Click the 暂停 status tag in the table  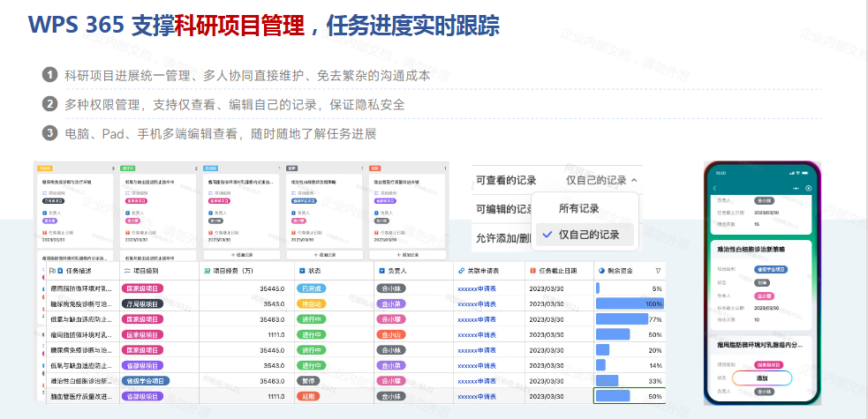click(x=308, y=381)
